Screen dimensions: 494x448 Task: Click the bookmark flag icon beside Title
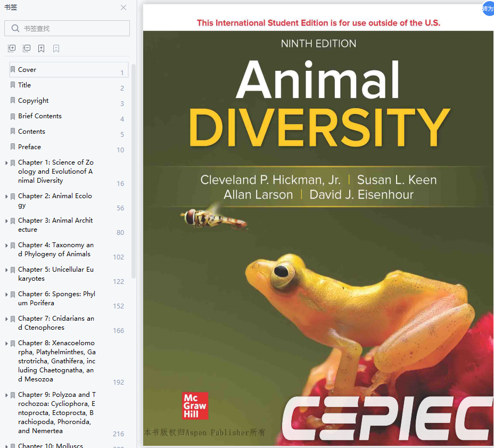click(x=13, y=85)
